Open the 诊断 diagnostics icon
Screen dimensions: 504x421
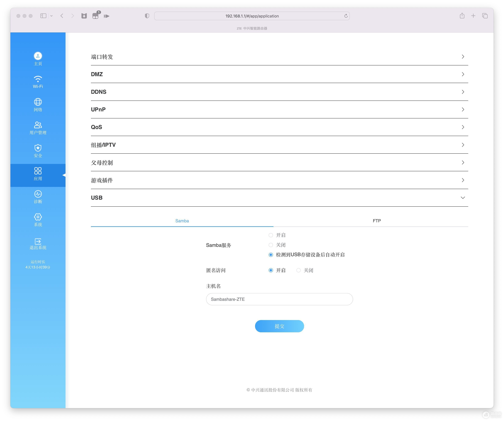pyautogui.click(x=38, y=194)
